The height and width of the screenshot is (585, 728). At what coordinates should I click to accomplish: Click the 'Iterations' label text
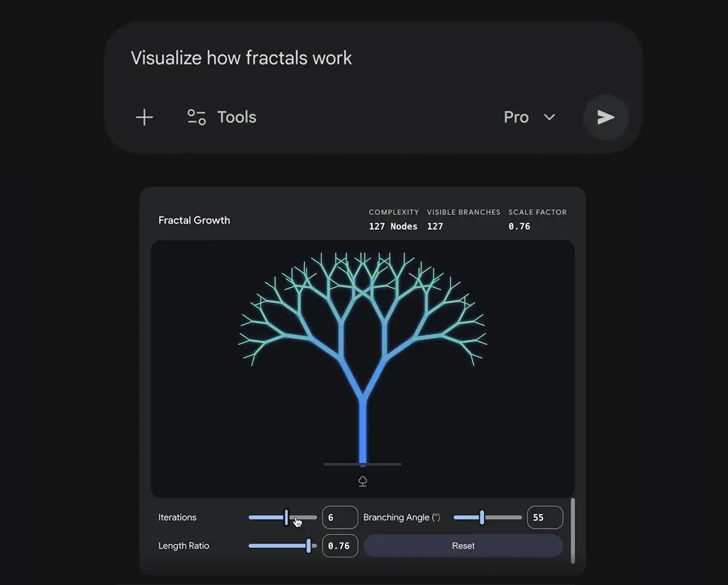(x=177, y=518)
